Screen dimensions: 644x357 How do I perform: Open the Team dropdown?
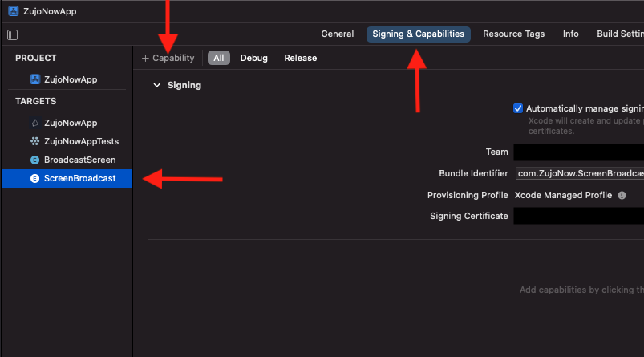tap(579, 152)
